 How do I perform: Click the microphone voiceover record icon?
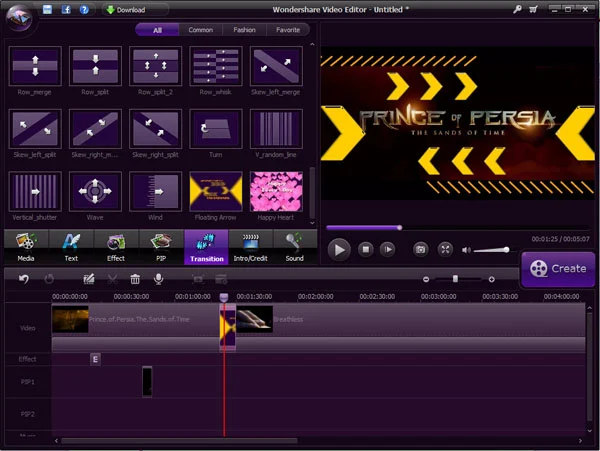tap(158, 279)
